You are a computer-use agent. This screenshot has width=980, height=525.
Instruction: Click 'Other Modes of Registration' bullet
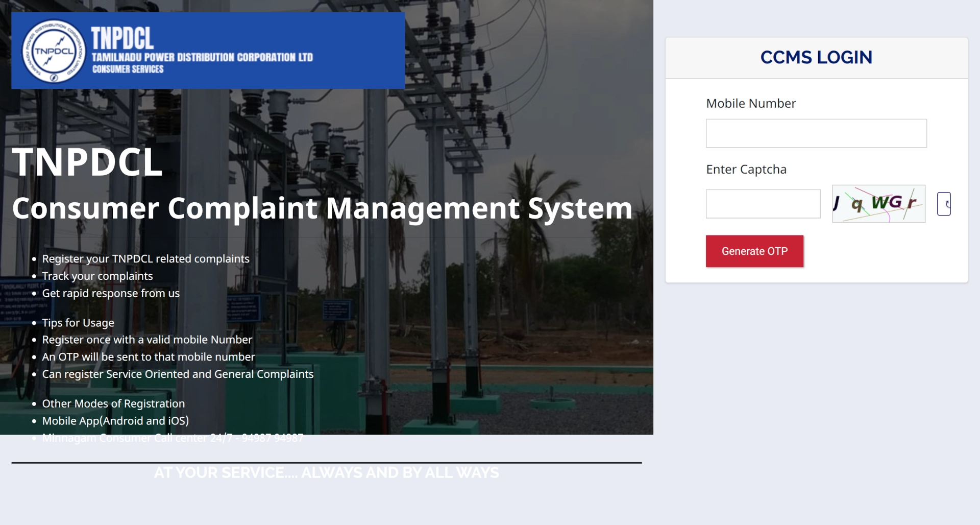click(113, 404)
